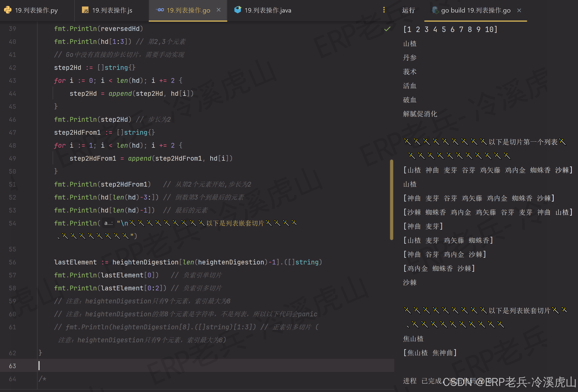Click the Go icon on the active 19.列表操作.go tab
Image resolution: width=578 pixels, height=392 pixels.
coord(160,10)
